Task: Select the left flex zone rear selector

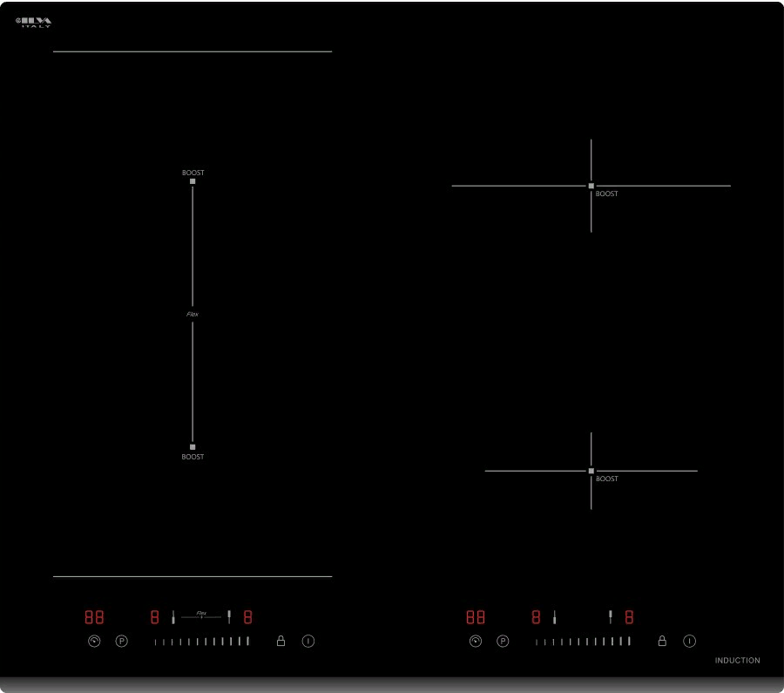Action: (x=229, y=617)
